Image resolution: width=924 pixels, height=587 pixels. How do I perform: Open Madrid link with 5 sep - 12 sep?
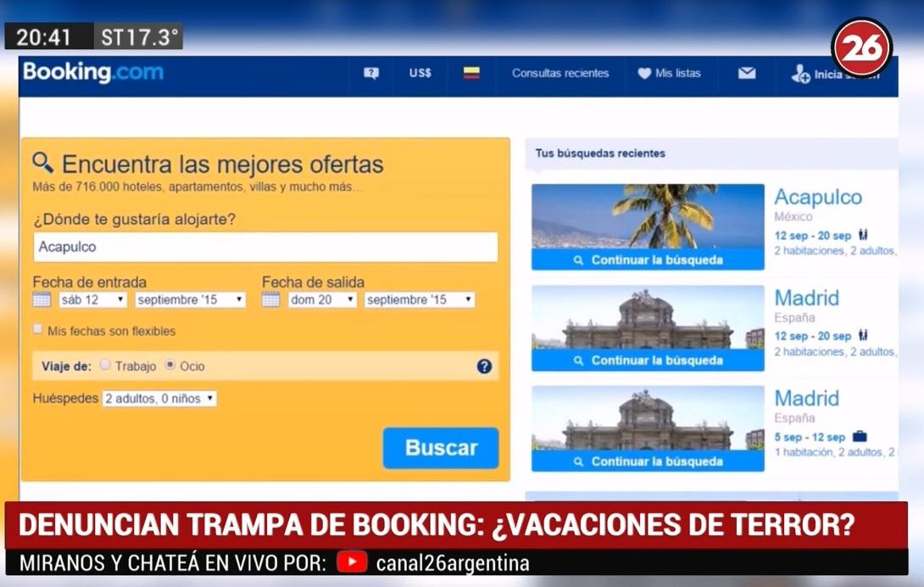pos(807,398)
